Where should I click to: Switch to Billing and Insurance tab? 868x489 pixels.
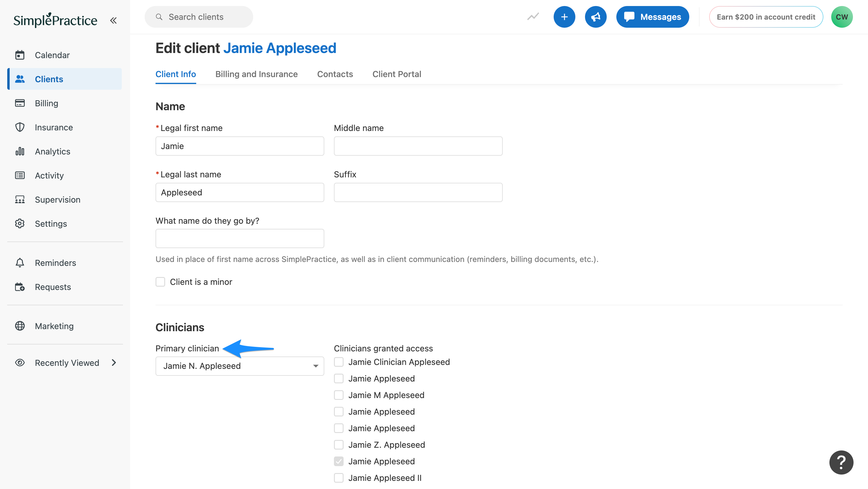point(256,74)
